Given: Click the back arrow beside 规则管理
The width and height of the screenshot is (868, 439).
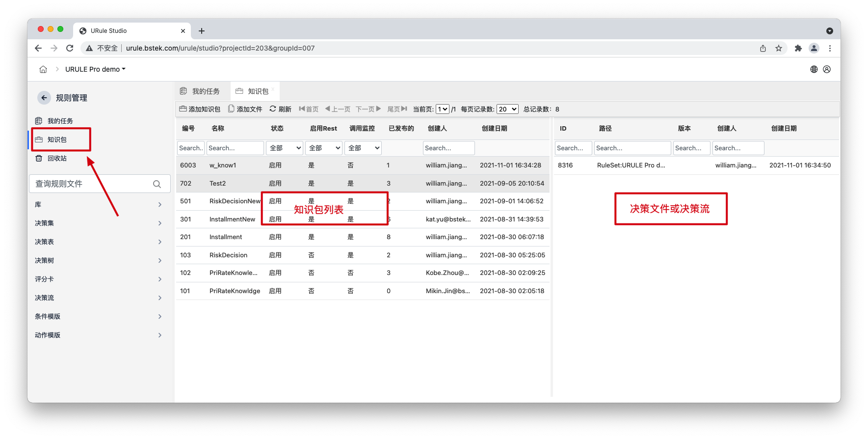Looking at the screenshot, I should pyautogui.click(x=44, y=98).
